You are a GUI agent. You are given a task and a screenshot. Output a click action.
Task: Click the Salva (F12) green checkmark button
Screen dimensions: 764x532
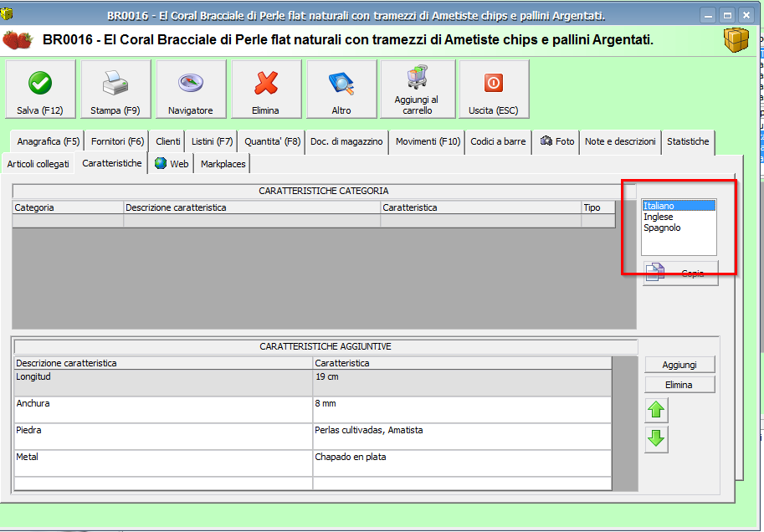point(40,90)
